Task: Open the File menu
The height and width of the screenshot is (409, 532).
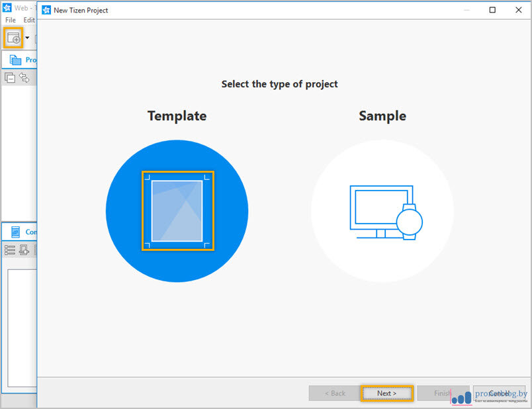Action: pyautogui.click(x=10, y=20)
